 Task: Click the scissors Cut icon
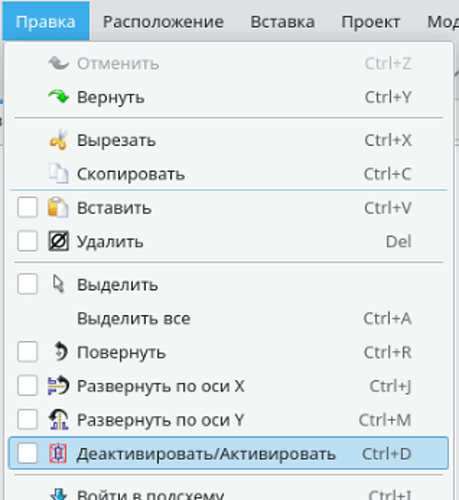pyautogui.click(x=58, y=140)
